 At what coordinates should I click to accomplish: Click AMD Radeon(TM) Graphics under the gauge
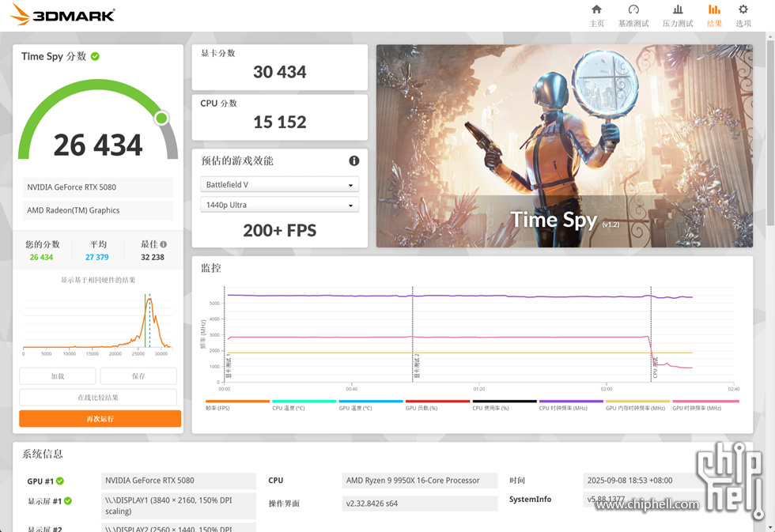coord(98,210)
